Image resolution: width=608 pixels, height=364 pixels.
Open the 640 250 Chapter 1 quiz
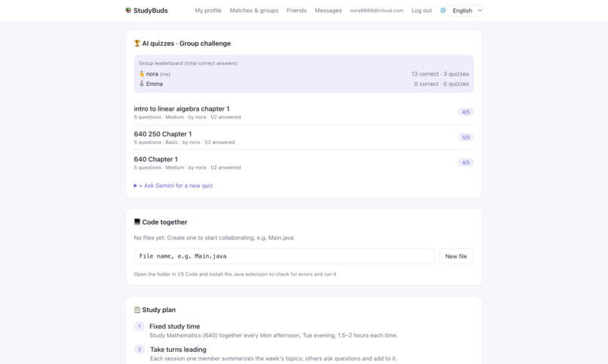pos(162,134)
